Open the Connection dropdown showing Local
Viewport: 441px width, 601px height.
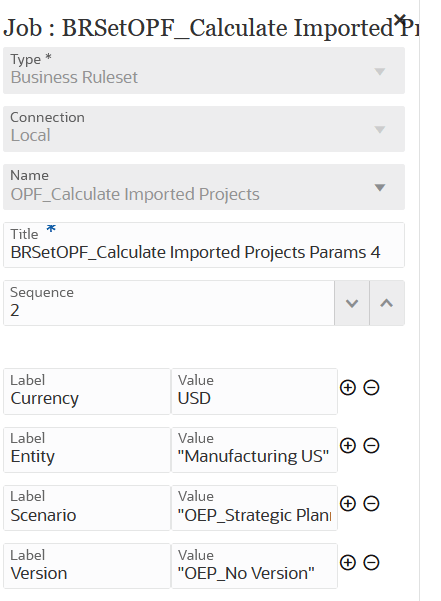204,129
